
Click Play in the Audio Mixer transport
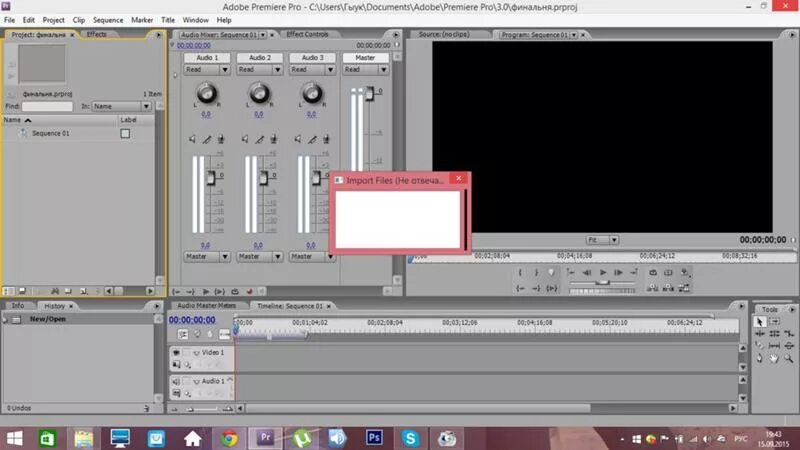206,291
